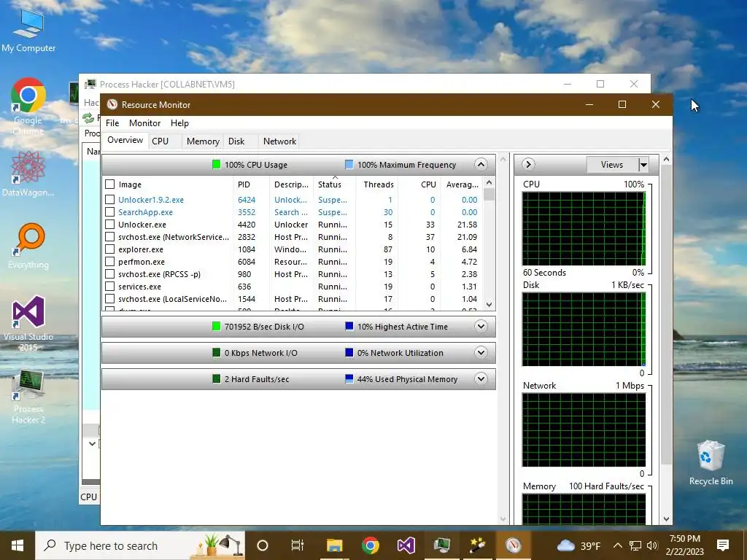Screen dimensions: 747x560
Task: Check svchost.exe RPCSS checkbox
Action: pos(110,274)
